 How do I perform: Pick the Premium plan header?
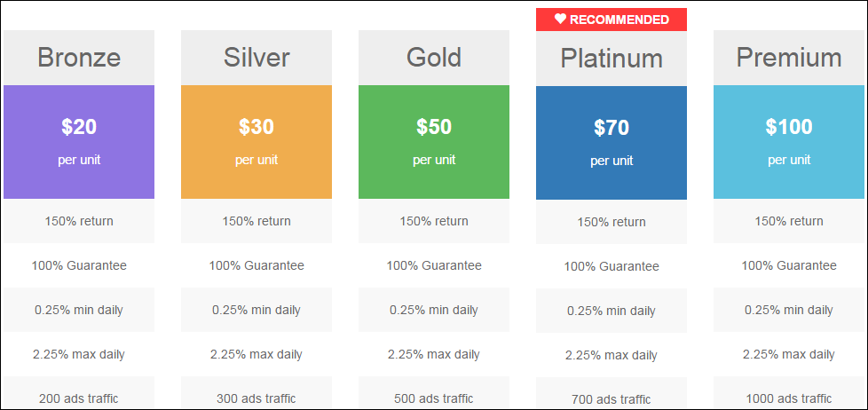(789, 58)
